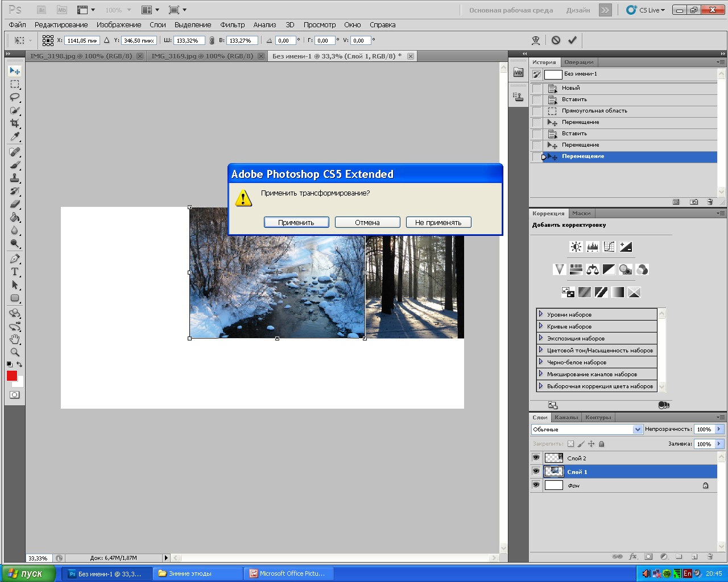The height and width of the screenshot is (582, 728).
Task: Switch to the Операции tab
Action: pos(579,63)
